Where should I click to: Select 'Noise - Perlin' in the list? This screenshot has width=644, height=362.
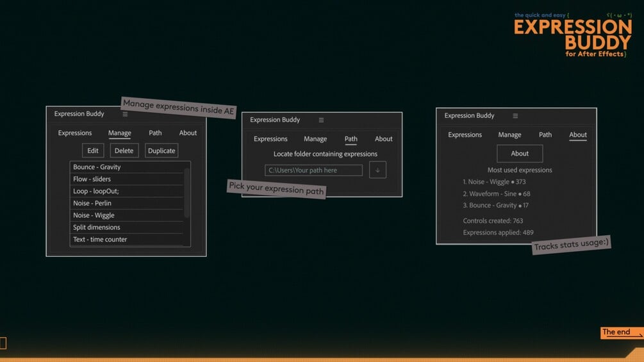coord(126,203)
